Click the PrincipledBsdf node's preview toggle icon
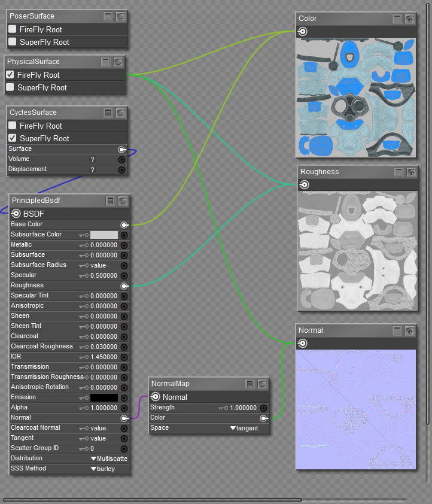 pyautogui.click(x=123, y=201)
